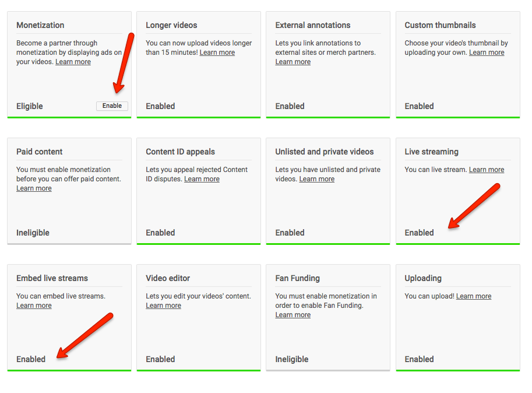Click Learn more under Embed live streams

(x=34, y=306)
